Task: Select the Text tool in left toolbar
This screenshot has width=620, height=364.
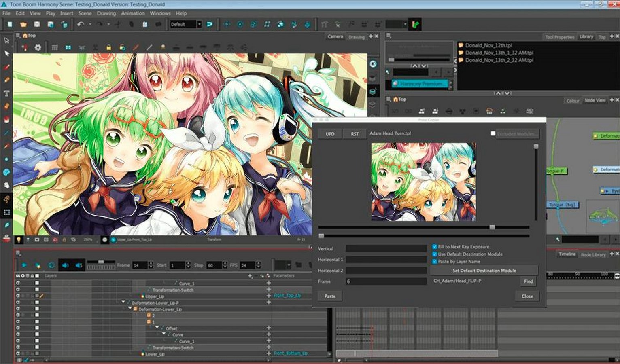Action: pos(6,93)
